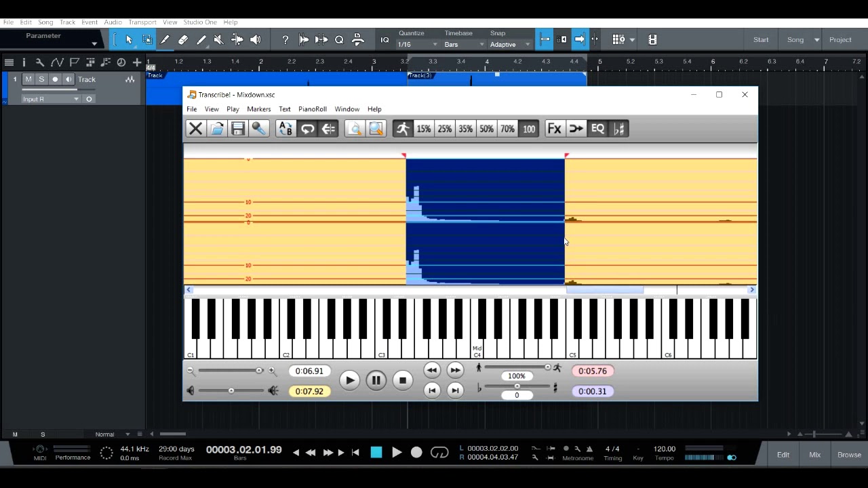This screenshot has width=868, height=488.
Task: Arm Track 1 for recording
Action: click(56, 79)
